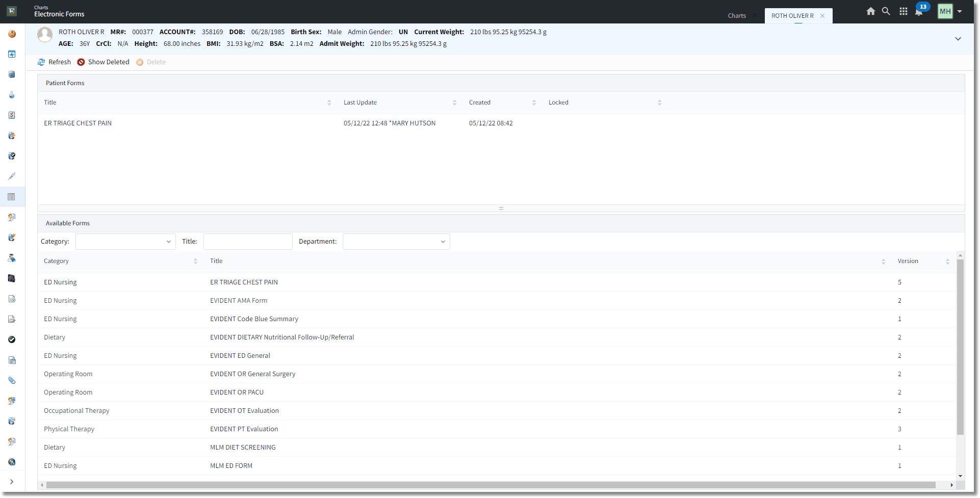Open notifications bell with 13 badge
Viewport: 980px width, 498px height.
click(919, 11)
